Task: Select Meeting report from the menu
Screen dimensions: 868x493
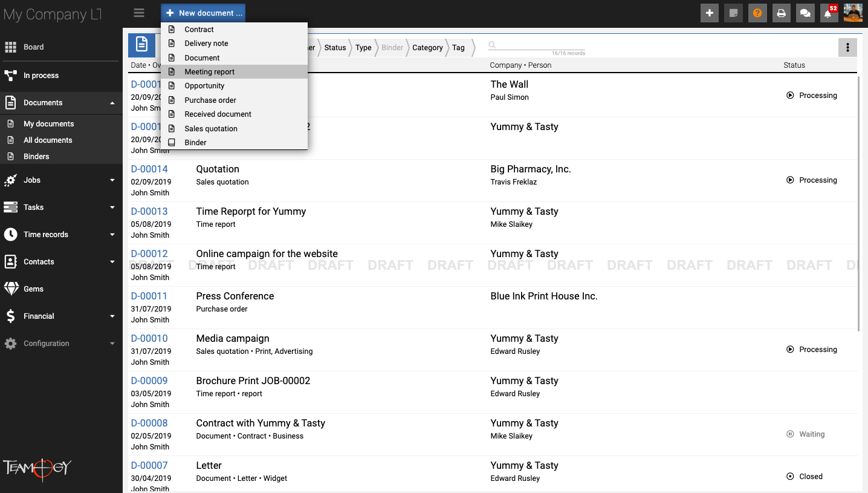Action: tap(210, 72)
